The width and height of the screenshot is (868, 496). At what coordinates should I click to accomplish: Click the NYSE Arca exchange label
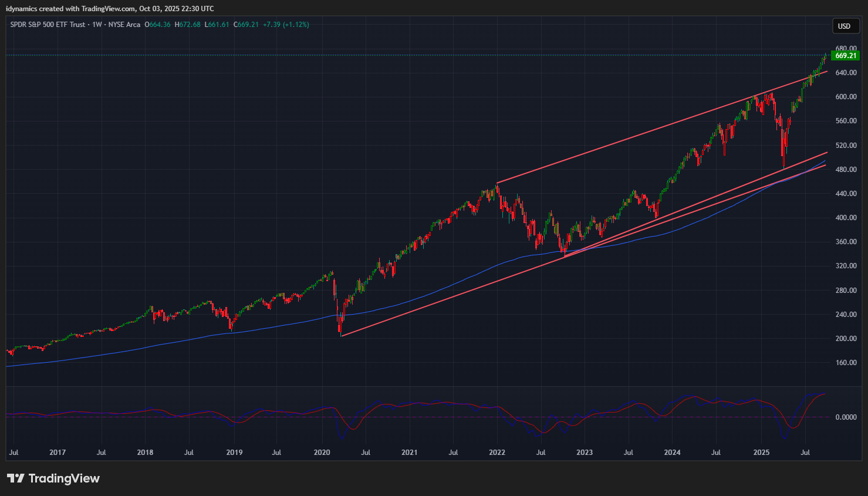point(124,25)
